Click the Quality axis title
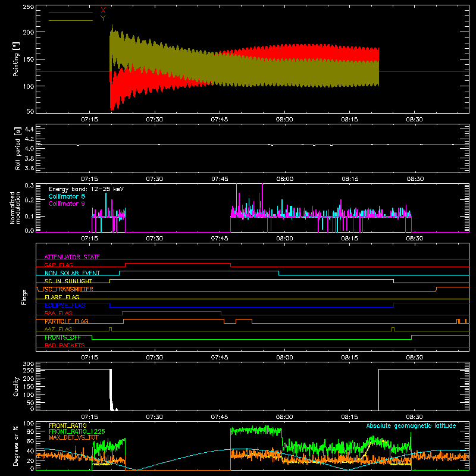This screenshot has width=476, height=476. [x=16, y=386]
